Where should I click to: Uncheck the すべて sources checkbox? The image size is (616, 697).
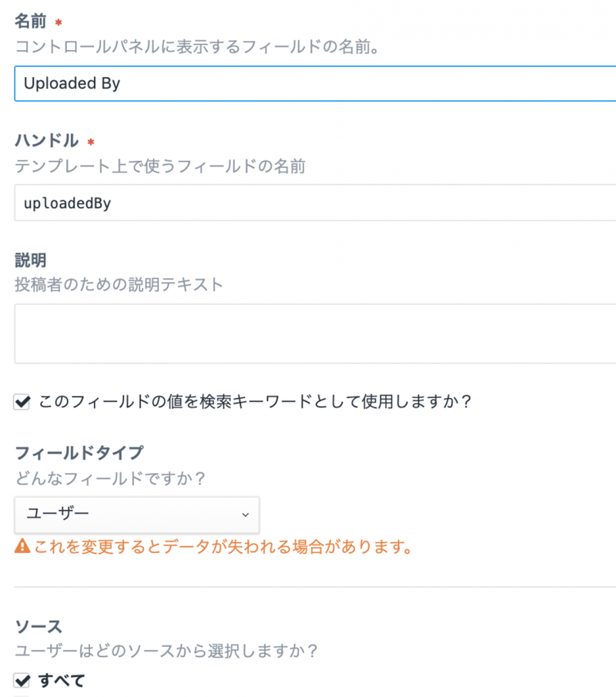[22, 680]
